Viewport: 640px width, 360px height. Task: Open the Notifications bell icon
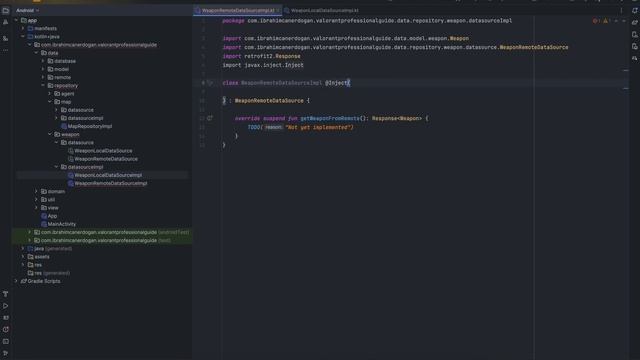pos(635,11)
